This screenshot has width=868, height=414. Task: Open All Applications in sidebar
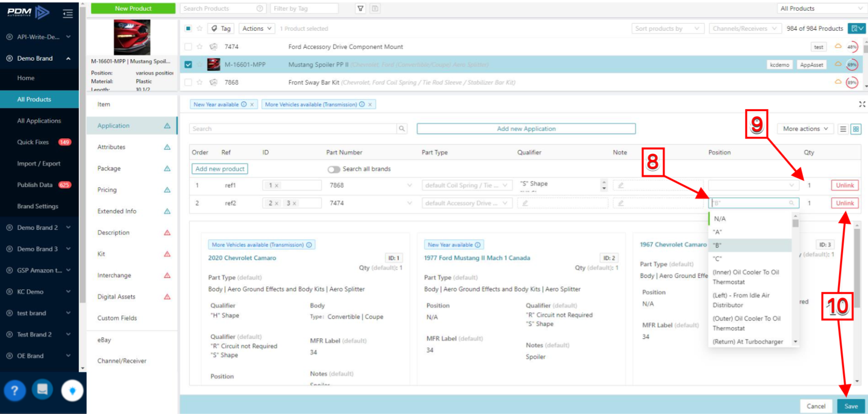point(39,121)
